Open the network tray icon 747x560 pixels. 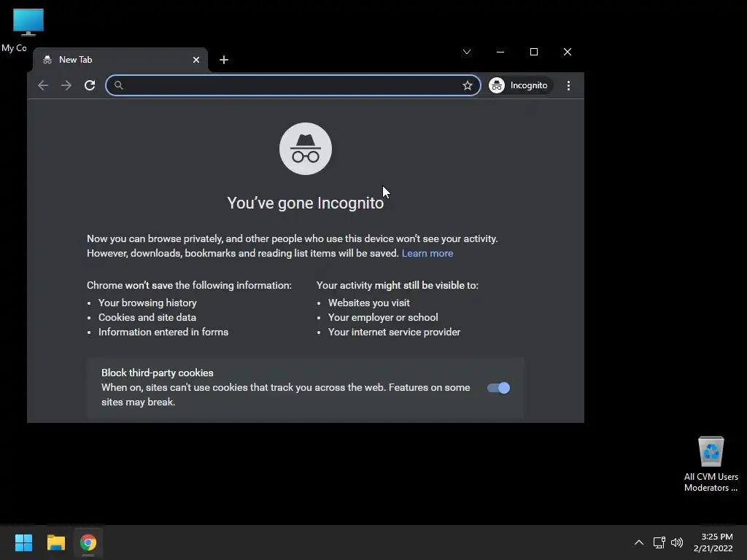tap(659, 542)
